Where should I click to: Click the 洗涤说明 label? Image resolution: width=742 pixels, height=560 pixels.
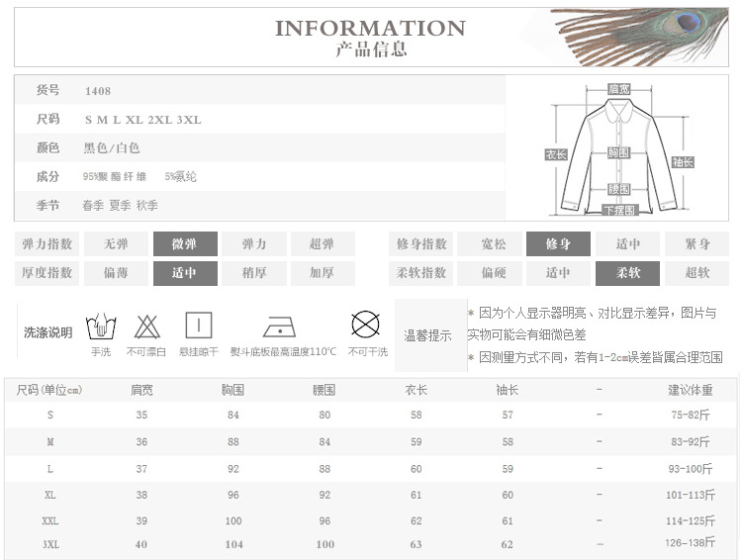[47, 332]
